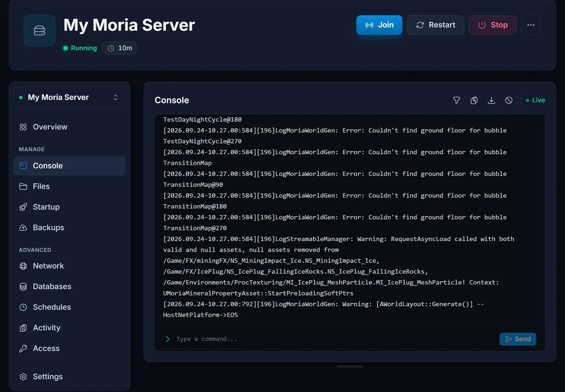
Task: Click the TransitionMap@270 log line
Action: [195, 228]
